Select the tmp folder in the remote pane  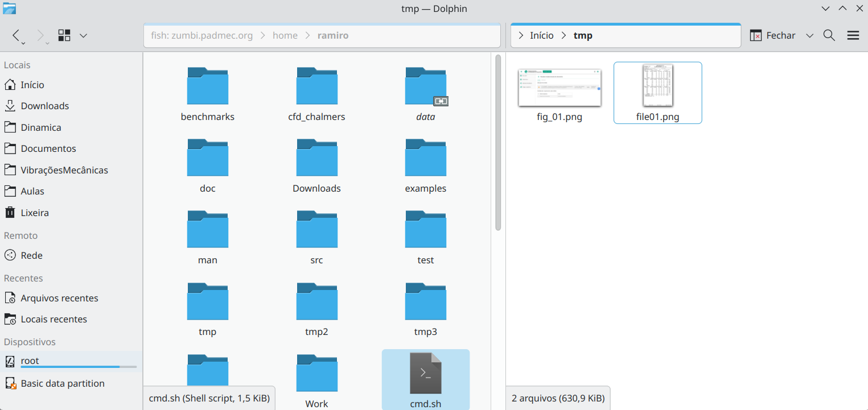pos(208,309)
